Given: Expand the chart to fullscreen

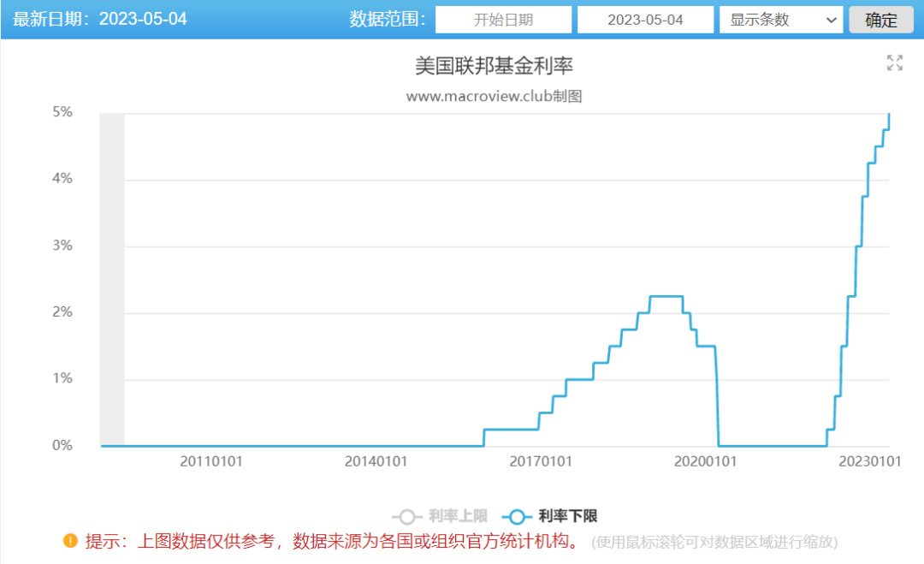Looking at the screenshot, I should 894,62.
